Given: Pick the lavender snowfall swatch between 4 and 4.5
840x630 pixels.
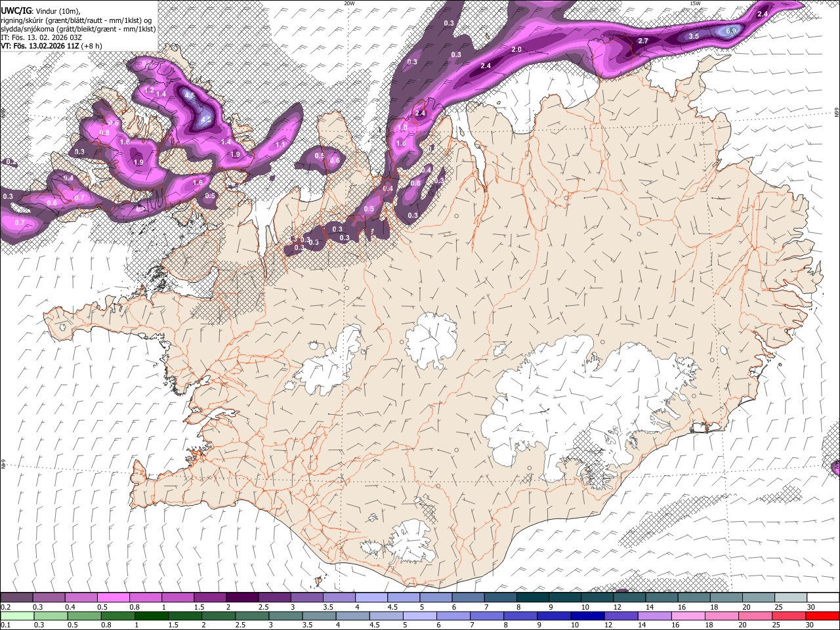Looking at the screenshot, I should pos(371,597).
